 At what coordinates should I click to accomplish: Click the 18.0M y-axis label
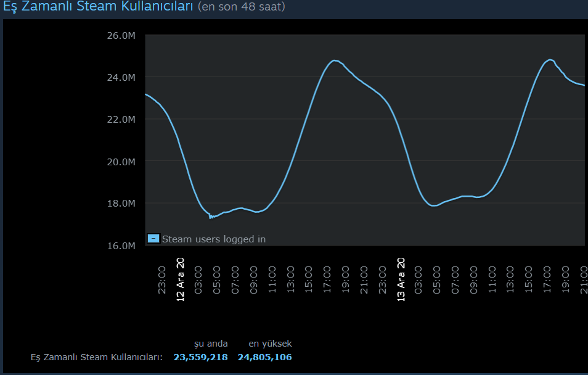click(121, 204)
